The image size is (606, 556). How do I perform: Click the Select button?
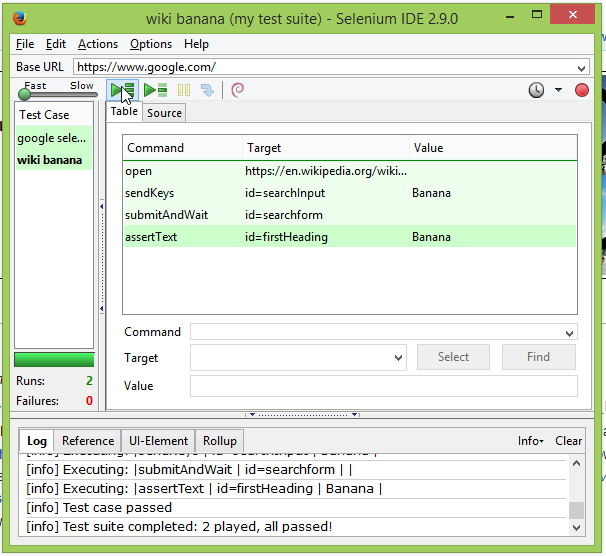click(x=453, y=357)
